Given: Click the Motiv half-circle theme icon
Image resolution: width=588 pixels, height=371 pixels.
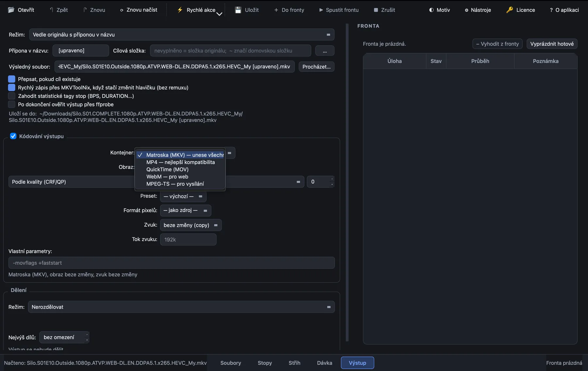Looking at the screenshot, I should (x=432, y=10).
